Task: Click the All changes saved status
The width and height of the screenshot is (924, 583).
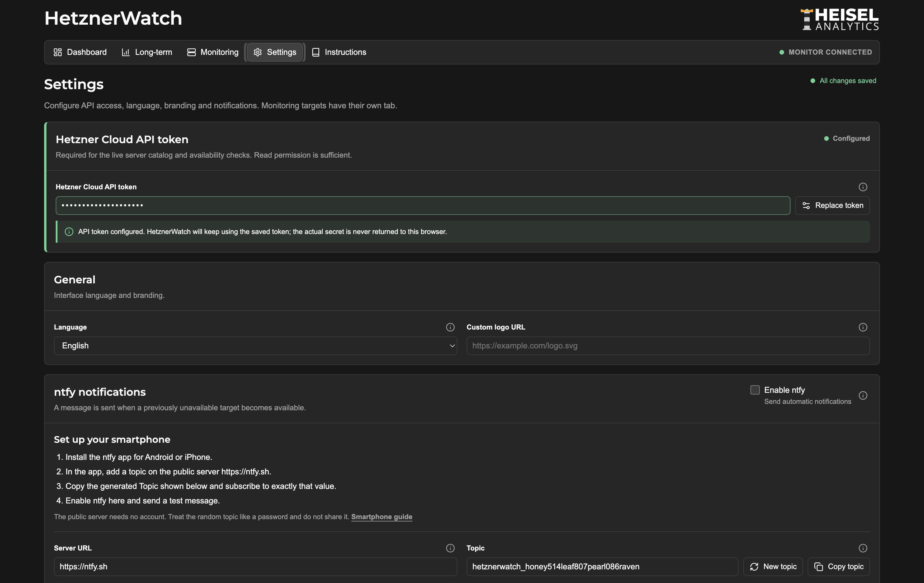Action: click(x=843, y=81)
